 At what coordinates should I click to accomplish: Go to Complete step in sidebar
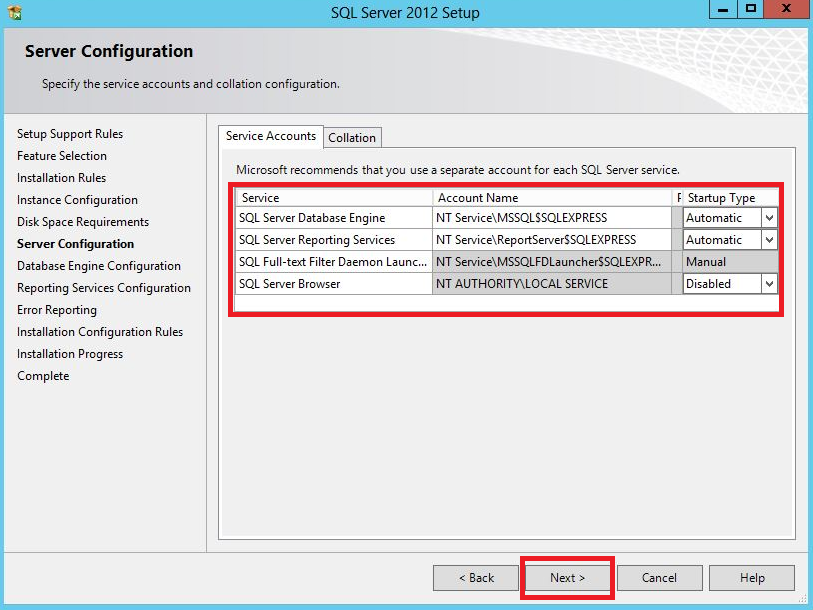pyautogui.click(x=43, y=376)
